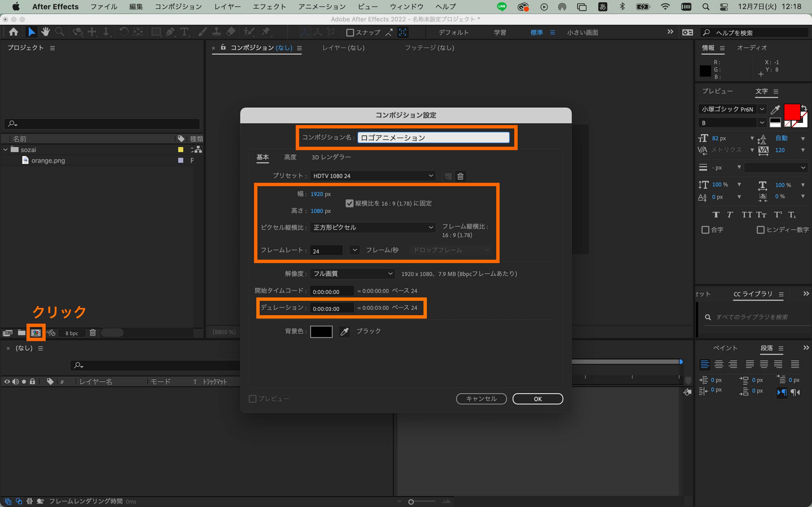Toggle the lock aspect ratio 16:9 checkbox
Image resolution: width=812 pixels, height=507 pixels.
tap(349, 203)
